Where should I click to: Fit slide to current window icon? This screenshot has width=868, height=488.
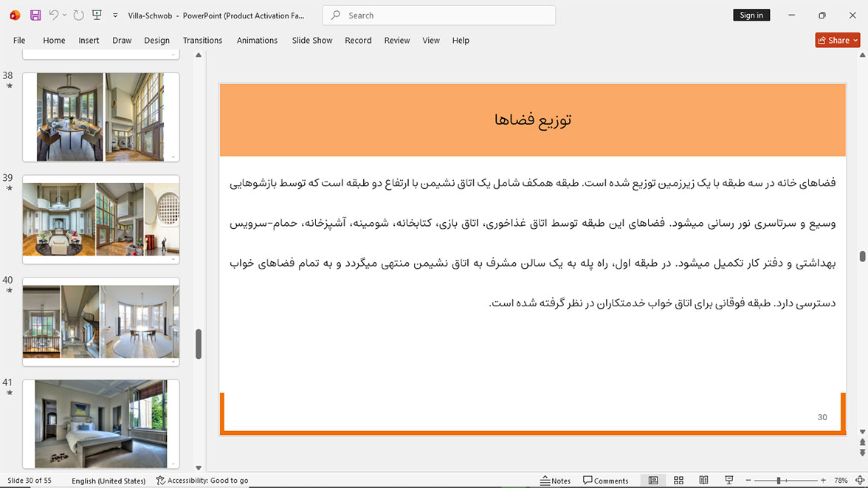[860, 480]
